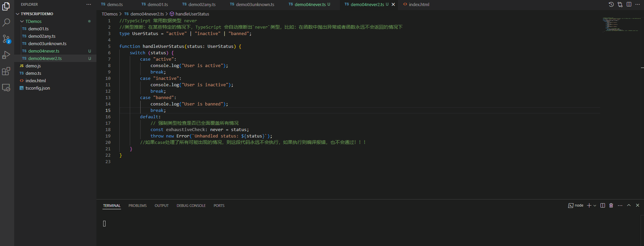Split the terminal panel
Screen dimensions: 644x246
pyautogui.click(x=603, y=206)
